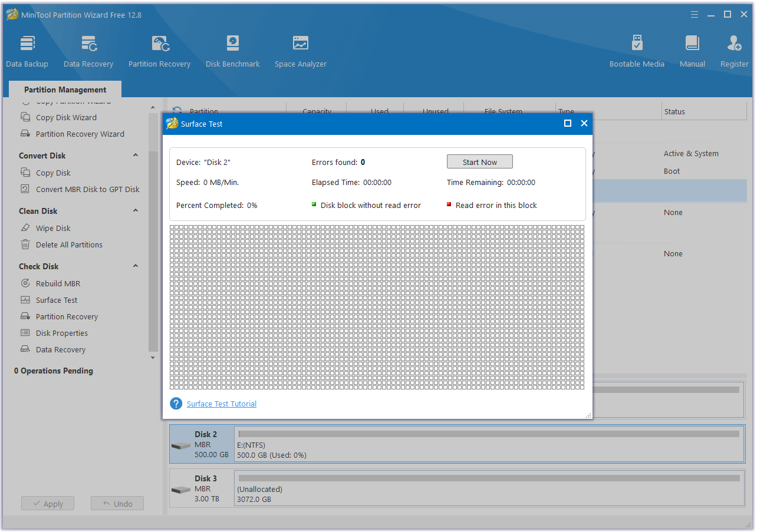Select Rebuild MBR entry
Image resolution: width=757 pixels, height=532 pixels.
tap(58, 283)
